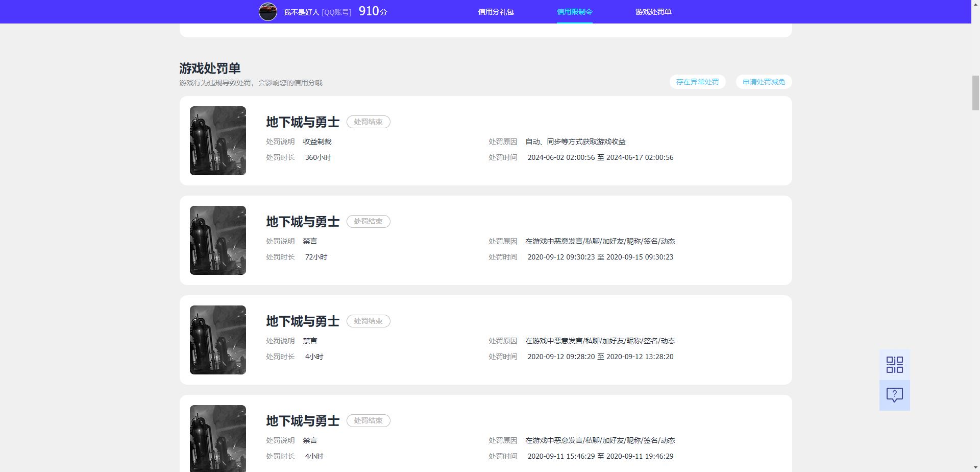Click the 处罚结束 badge on the first card
The height and width of the screenshot is (472, 980).
click(369, 122)
